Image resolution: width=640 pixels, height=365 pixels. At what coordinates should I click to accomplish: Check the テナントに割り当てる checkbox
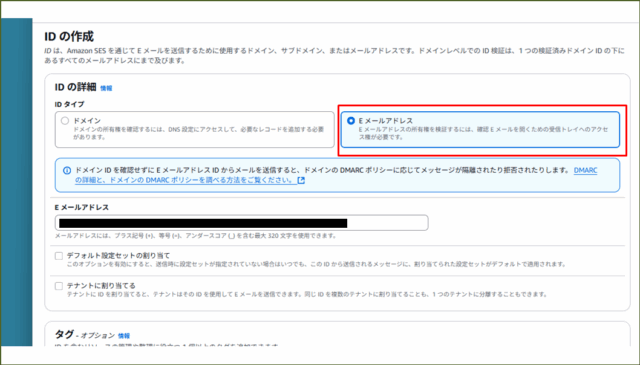tap(59, 286)
